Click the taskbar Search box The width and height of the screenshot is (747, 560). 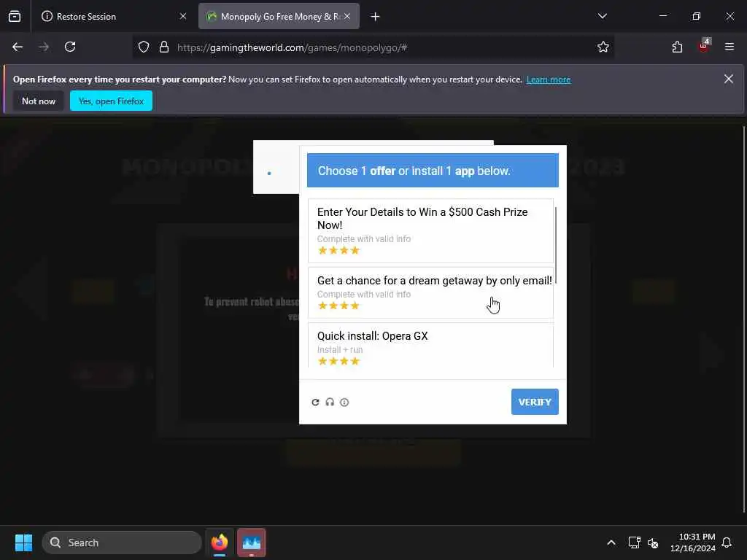122,542
